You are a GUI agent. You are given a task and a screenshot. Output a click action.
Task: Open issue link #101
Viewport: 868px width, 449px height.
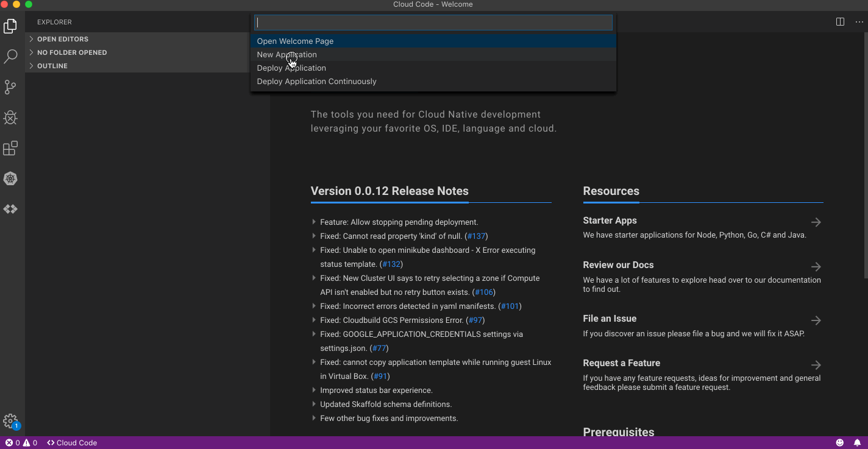point(510,306)
